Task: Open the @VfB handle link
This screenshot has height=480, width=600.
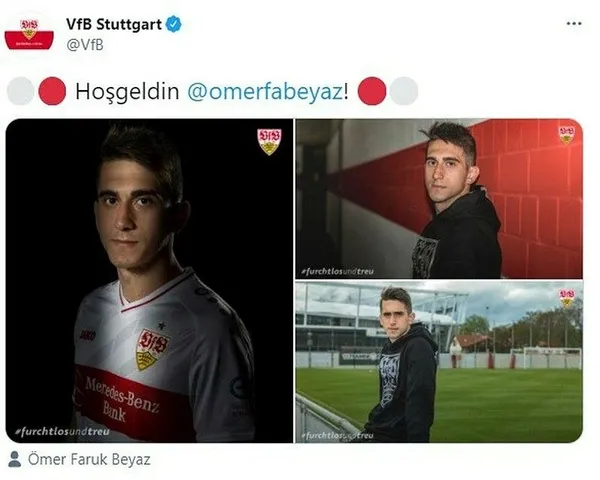Action: pos(85,45)
